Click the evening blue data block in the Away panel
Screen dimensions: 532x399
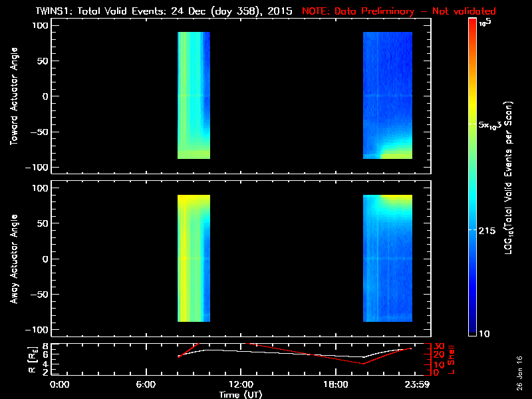(388, 258)
